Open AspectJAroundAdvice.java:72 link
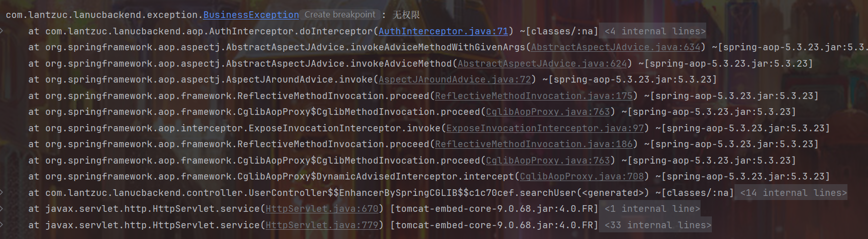868x239 pixels. pyautogui.click(x=455, y=79)
